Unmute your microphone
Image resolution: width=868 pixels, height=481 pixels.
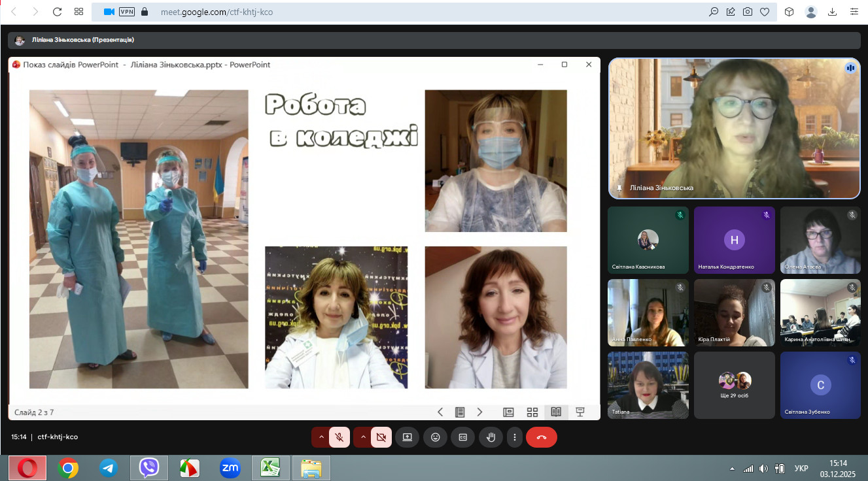tap(339, 437)
